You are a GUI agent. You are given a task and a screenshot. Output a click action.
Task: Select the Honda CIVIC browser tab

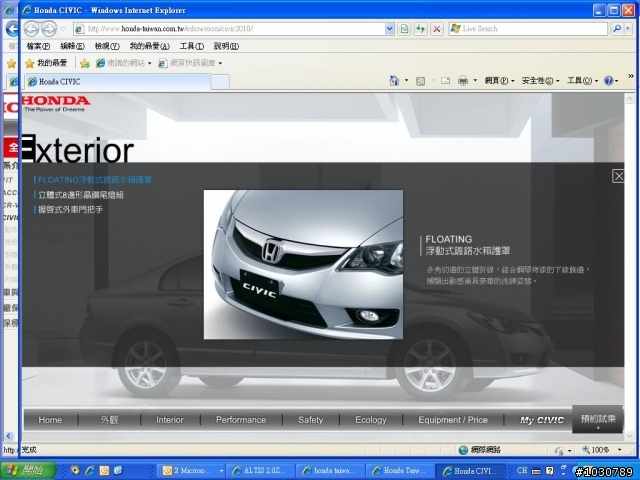pyautogui.click(x=118, y=82)
